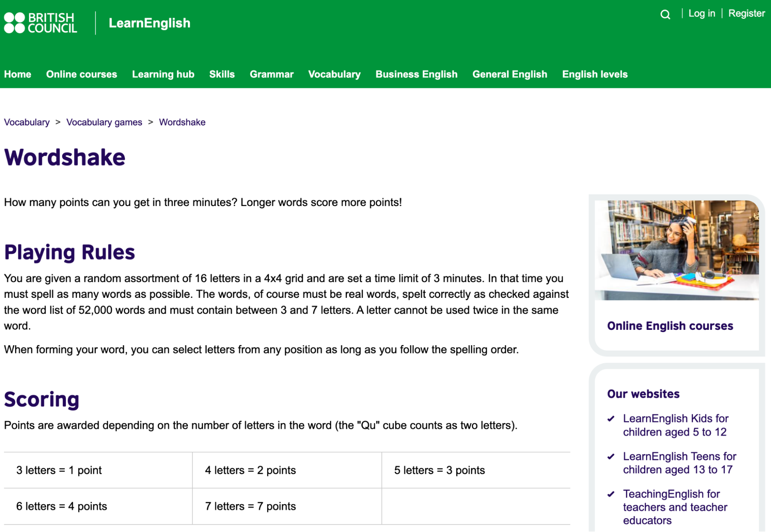Select Learning hub in navigation
This screenshot has height=532, width=771.
click(x=163, y=74)
